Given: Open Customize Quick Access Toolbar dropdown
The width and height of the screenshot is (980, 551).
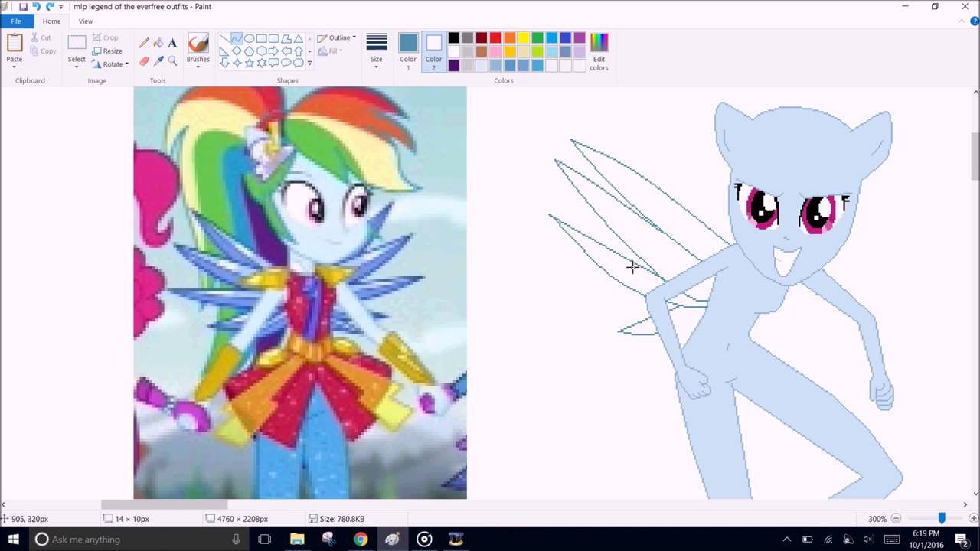Looking at the screenshot, I should (x=61, y=7).
